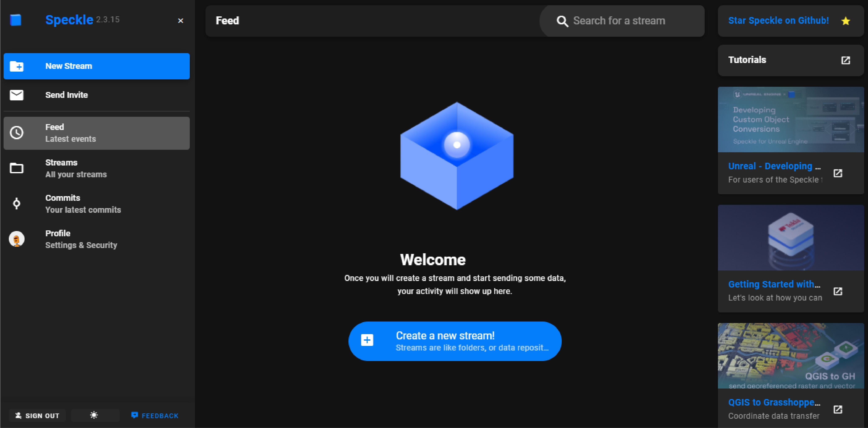Click the Star Speckle on Github link

778,21
